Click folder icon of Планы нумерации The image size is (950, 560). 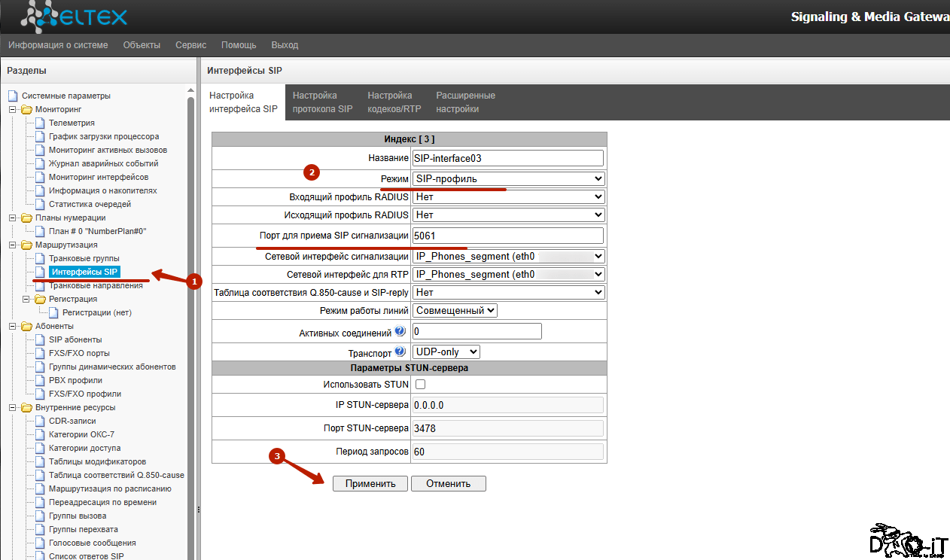click(26, 218)
